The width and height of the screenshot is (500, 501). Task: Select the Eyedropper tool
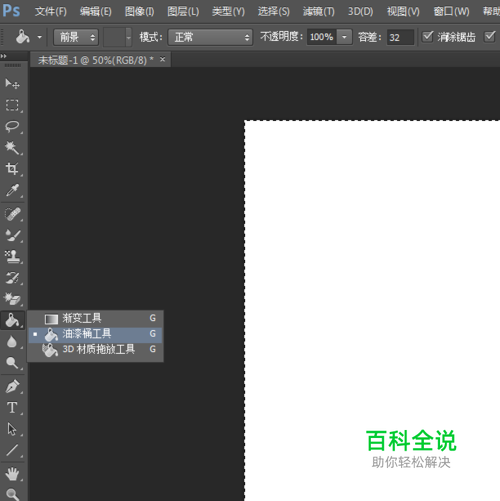[12, 190]
